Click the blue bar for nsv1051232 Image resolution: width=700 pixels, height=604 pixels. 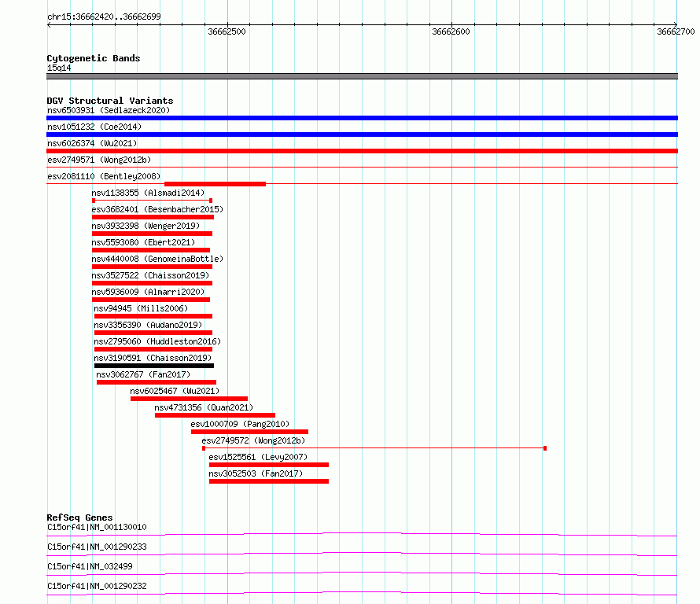pos(362,134)
